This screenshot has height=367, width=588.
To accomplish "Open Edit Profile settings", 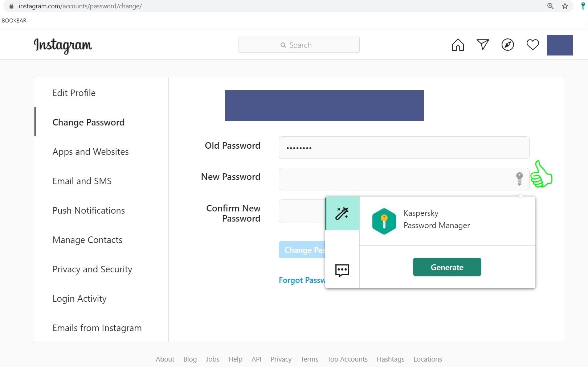I will click(74, 93).
